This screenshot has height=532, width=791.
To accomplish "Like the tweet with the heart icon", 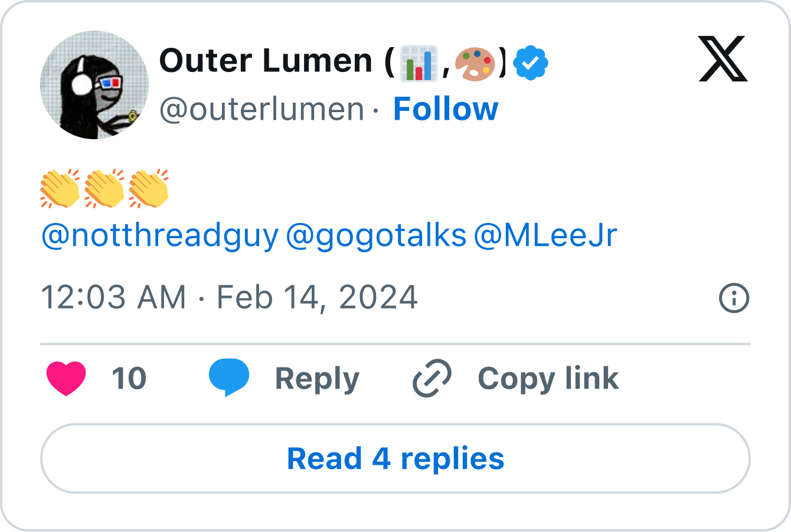I will [x=66, y=378].
